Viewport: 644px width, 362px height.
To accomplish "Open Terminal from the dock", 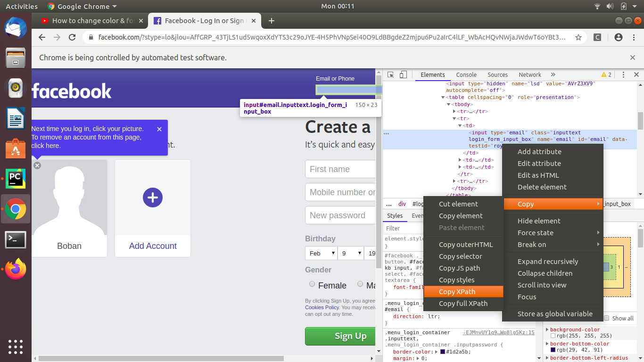I will click(16, 239).
